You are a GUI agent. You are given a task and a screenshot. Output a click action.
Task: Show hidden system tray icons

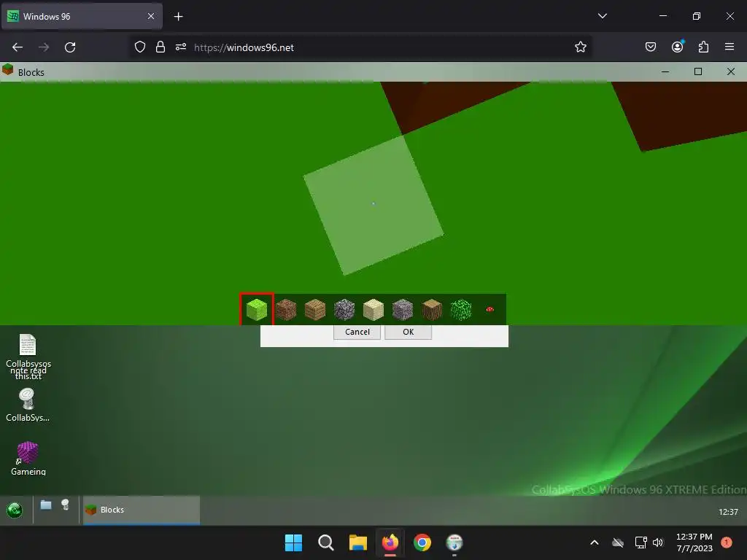[594, 542]
